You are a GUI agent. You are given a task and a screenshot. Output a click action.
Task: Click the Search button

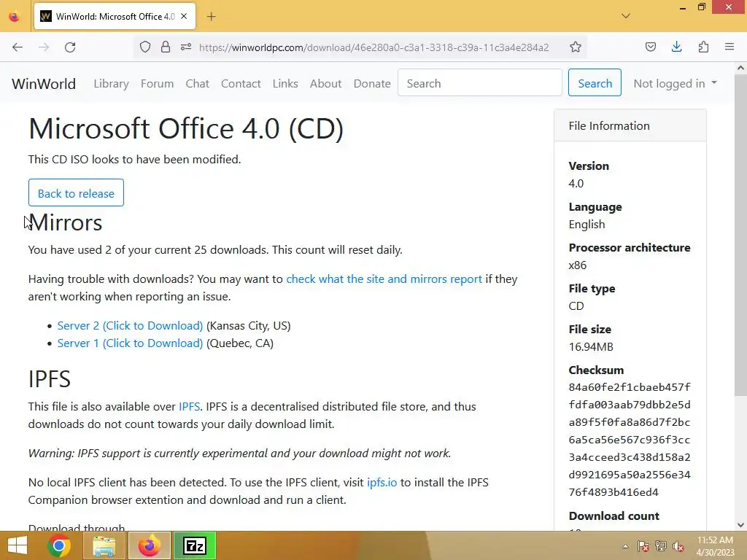point(595,83)
